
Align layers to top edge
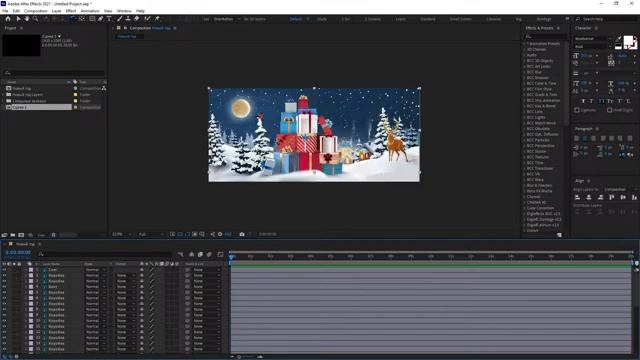[x=612, y=198]
